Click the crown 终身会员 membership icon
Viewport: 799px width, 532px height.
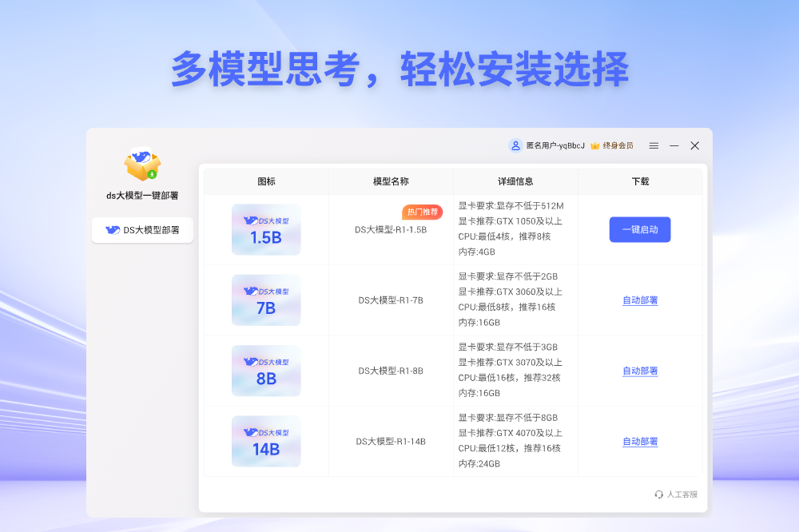(x=594, y=145)
